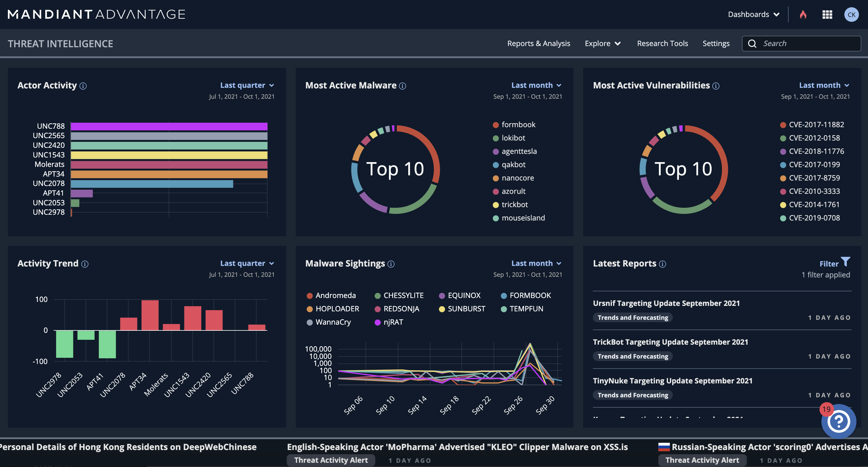Go to Research Tools
The image size is (868, 467).
[662, 43]
